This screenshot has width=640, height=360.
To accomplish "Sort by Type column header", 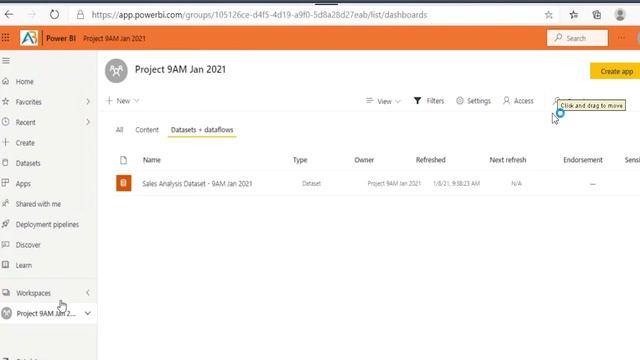I will (x=300, y=160).
